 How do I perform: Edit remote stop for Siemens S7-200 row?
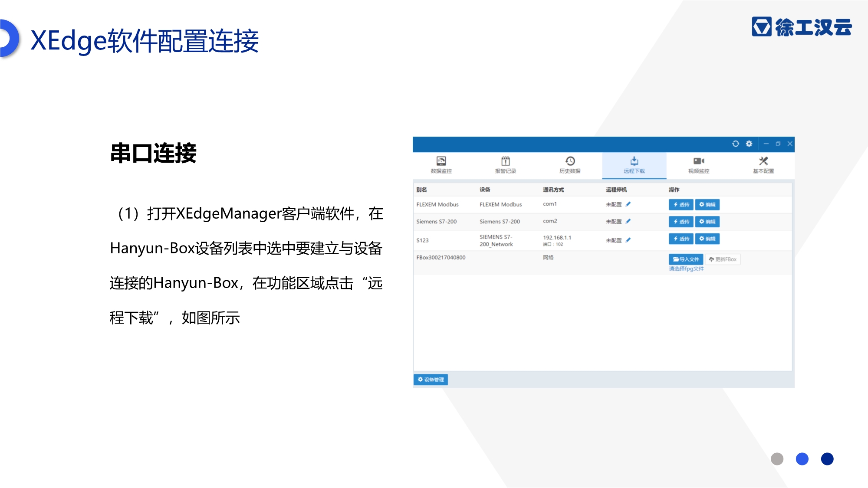(628, 221)
